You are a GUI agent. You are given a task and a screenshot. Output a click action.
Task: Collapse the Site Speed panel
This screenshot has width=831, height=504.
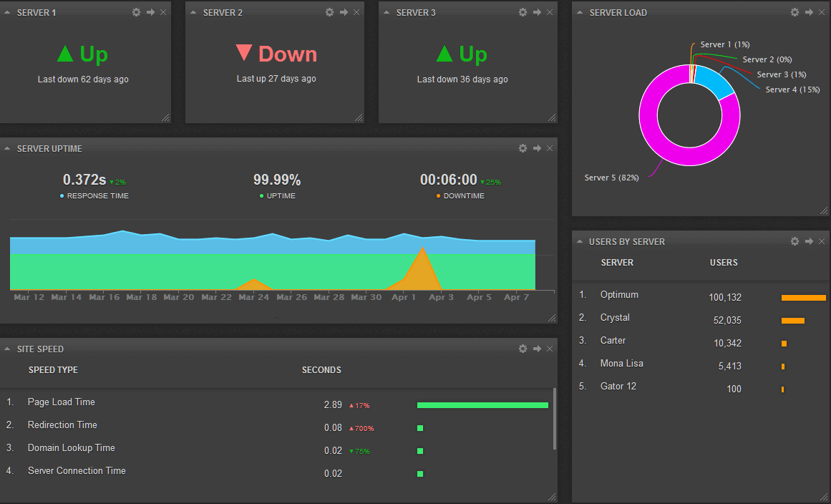point(7,349)
